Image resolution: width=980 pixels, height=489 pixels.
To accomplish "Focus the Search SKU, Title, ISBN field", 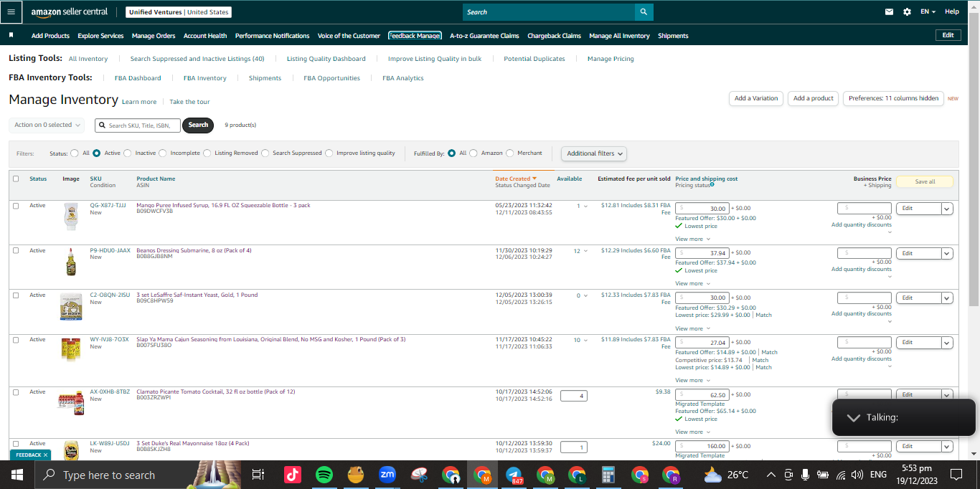I will pos(138,125).
